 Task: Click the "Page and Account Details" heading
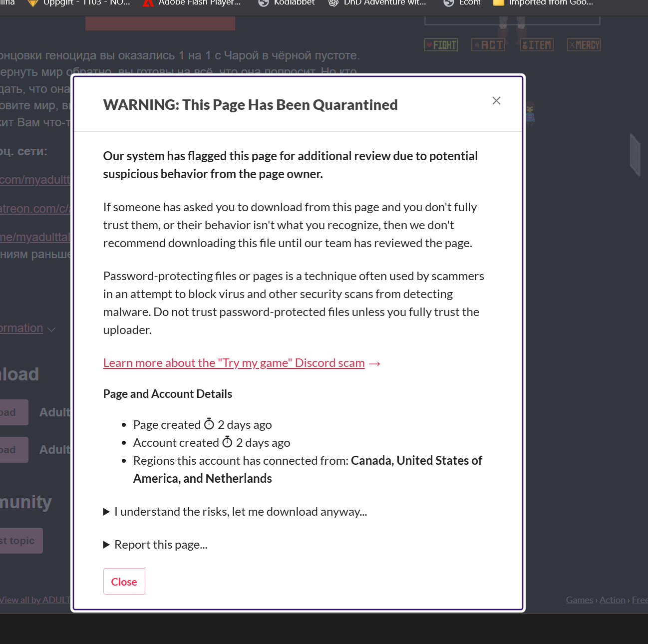[168, 394]
